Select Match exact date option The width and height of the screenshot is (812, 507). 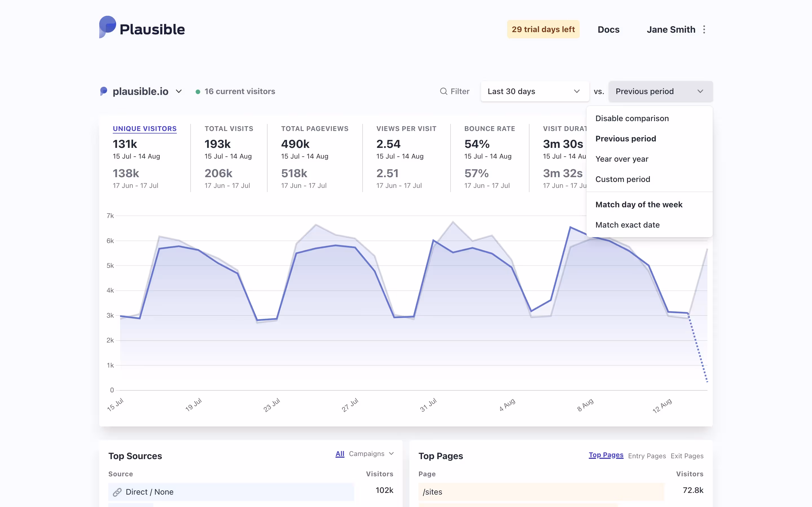(627, 225)
